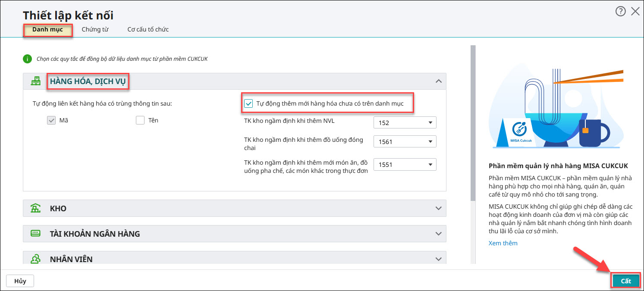Image resolution: width=644 pixels, height=291 pixels.
Task: Toggle the Mã matching checkbox
Action: pos(51,121)
